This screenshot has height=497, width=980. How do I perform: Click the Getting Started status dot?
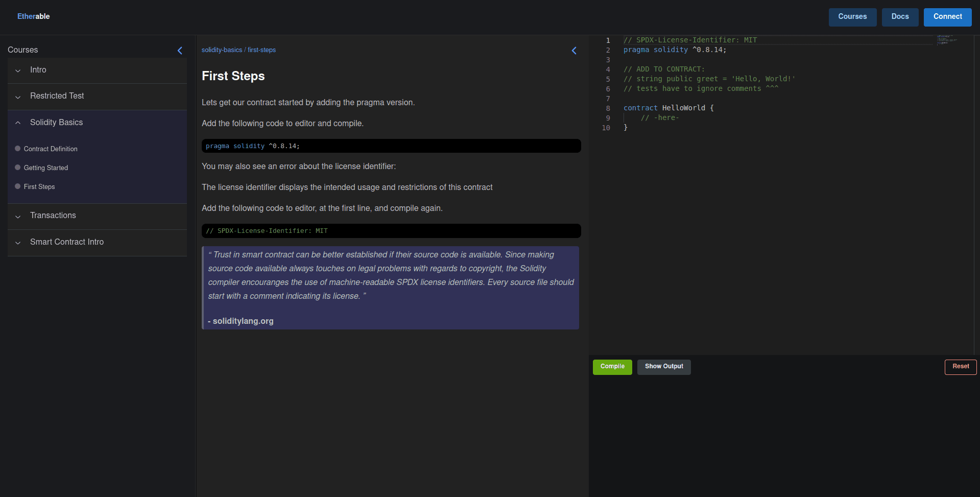[x=18, y=168]
